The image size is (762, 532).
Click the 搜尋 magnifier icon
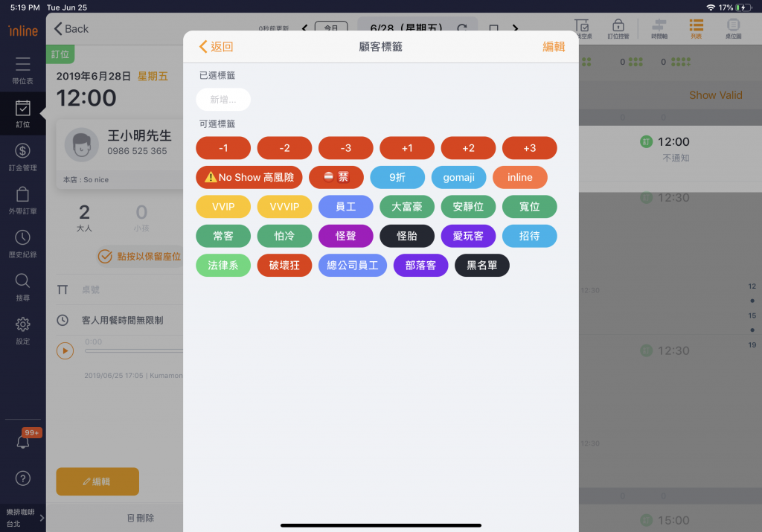click(x=22, y=286)
